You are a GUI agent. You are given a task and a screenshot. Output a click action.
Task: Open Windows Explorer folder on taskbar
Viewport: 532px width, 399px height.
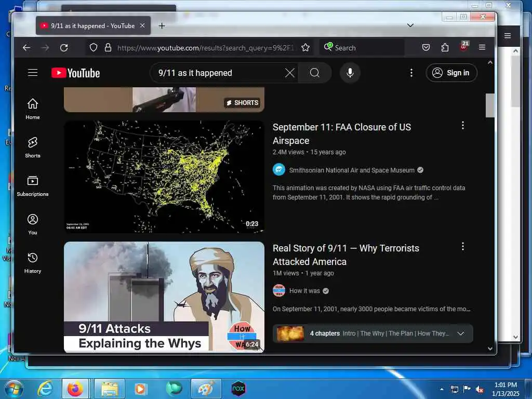(x=109, y=389)
